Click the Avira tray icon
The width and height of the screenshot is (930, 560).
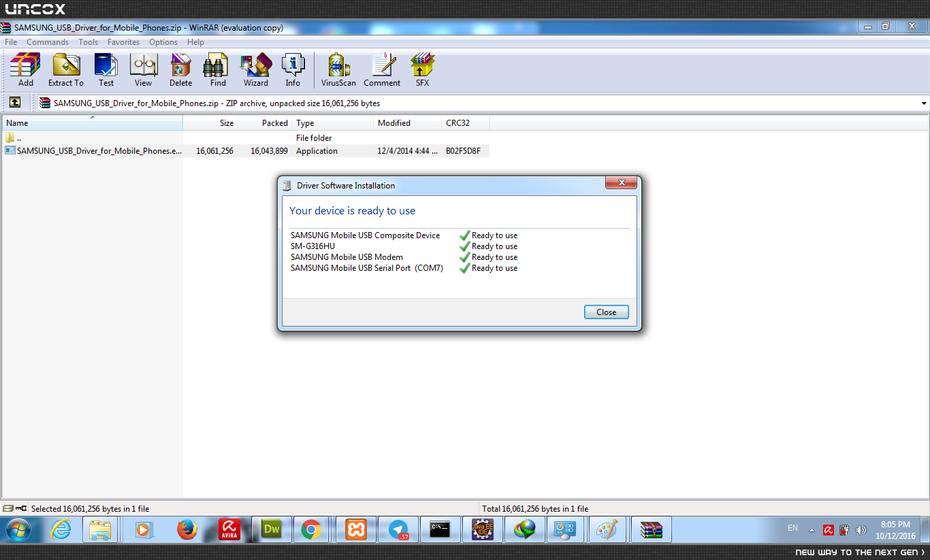[x=829, y=530]
